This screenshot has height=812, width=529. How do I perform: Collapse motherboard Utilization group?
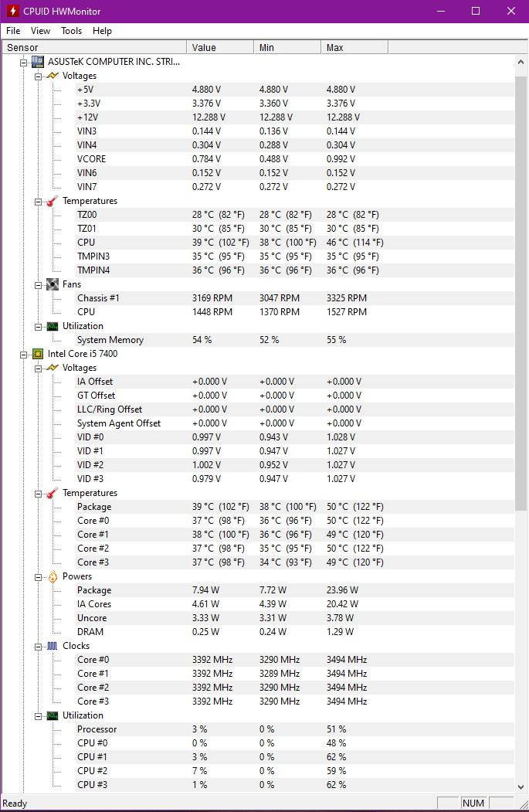38,327
